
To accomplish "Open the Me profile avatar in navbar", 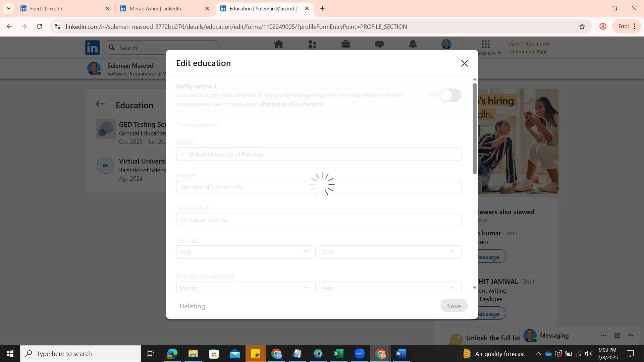I will point(446,44).
